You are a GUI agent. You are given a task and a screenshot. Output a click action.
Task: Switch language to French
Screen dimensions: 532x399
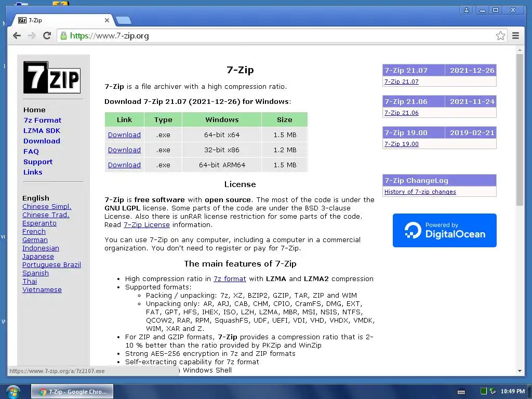click(34, 231)
